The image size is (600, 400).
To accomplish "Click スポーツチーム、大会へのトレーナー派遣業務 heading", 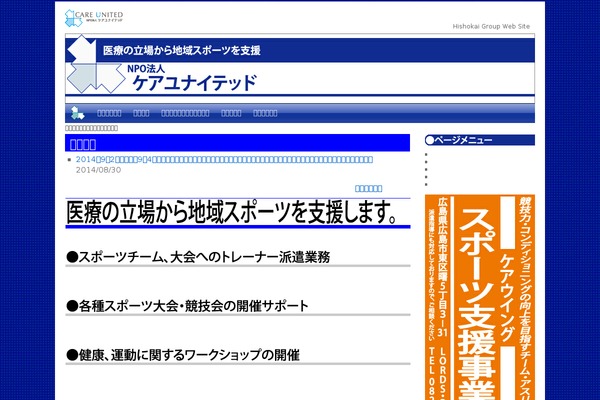I will 238,257.
